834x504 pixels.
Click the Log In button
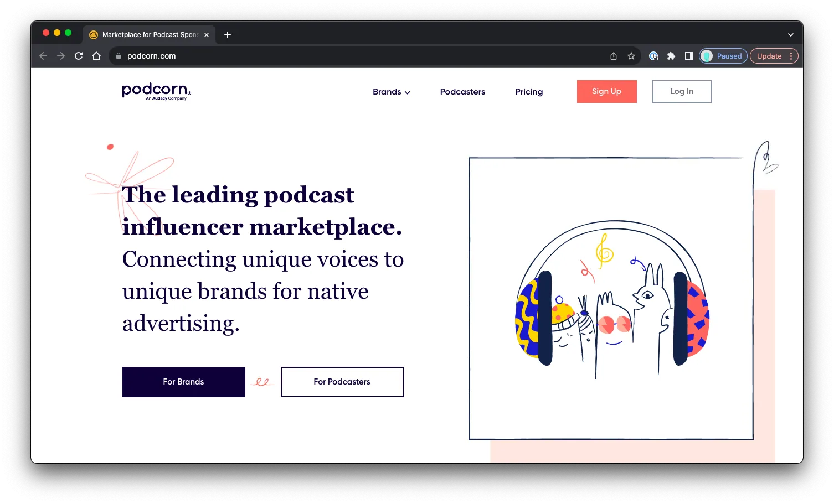[x=682, y=91]
